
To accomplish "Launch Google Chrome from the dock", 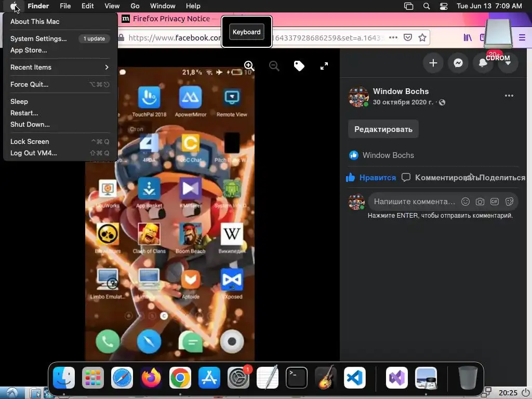I will click(180, 378).
